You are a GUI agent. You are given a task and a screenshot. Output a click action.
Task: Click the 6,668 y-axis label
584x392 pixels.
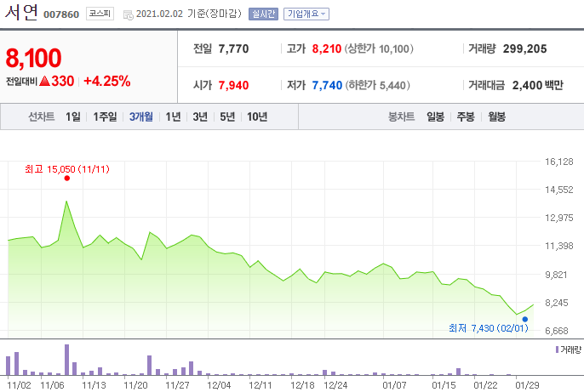click(x=557, y=331)
